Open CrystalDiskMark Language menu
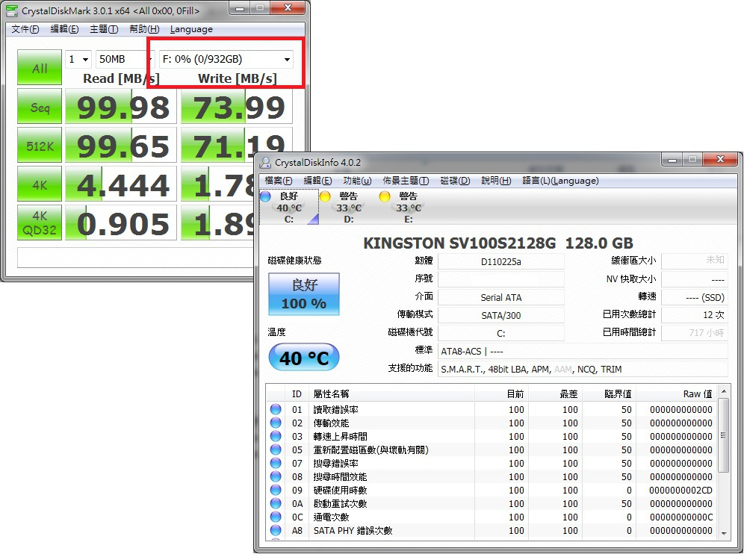 coord(191,29)
